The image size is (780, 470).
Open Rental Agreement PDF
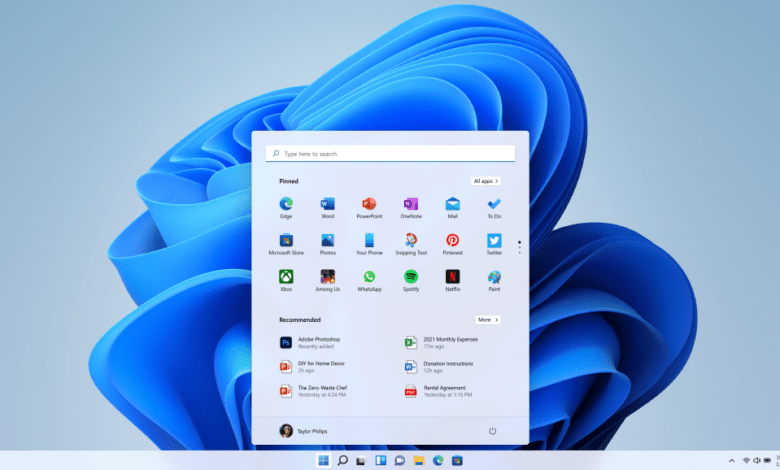438,391
